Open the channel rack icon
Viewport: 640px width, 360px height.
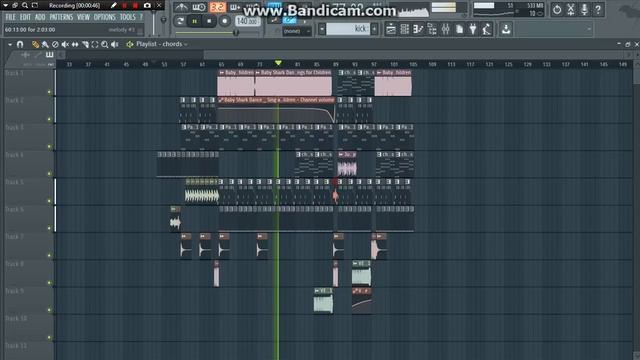(x=404, y=29)
